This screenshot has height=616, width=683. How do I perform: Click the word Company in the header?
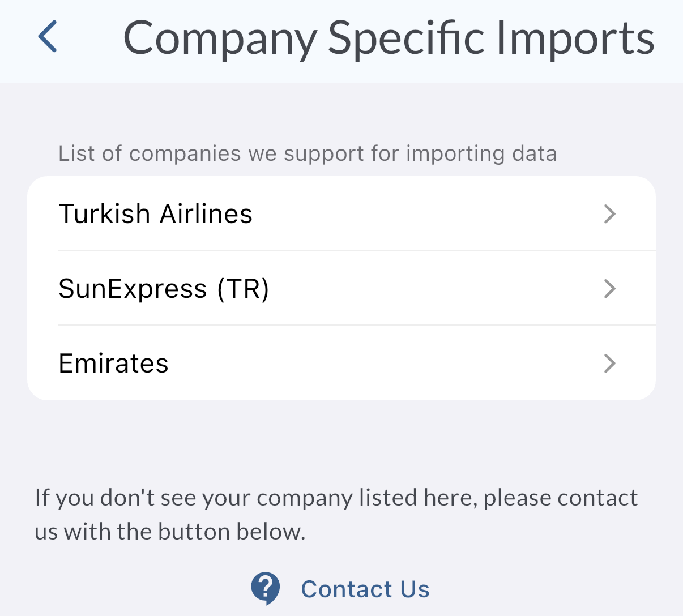click(x=220, y=38)
